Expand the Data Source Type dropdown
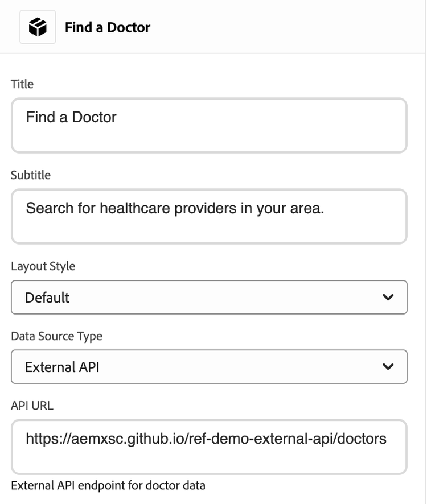The width and height of the screenshot is (427, 504). click(209, 367)
